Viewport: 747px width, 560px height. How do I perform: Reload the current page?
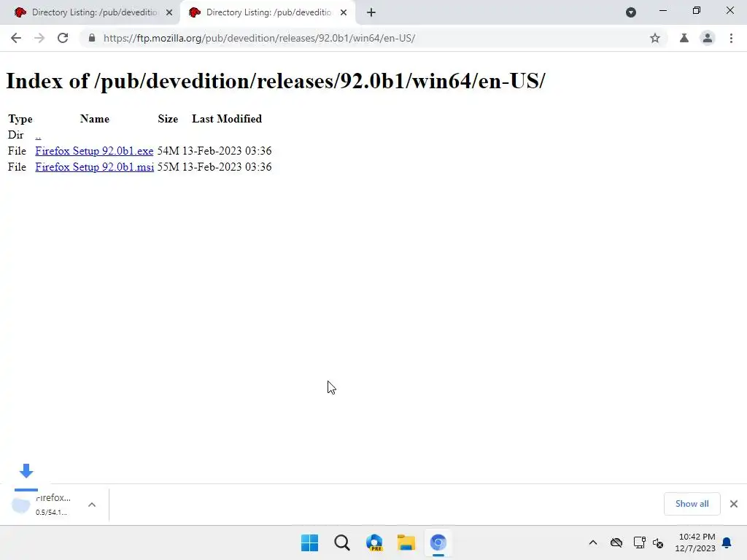(x=63, y=38)
